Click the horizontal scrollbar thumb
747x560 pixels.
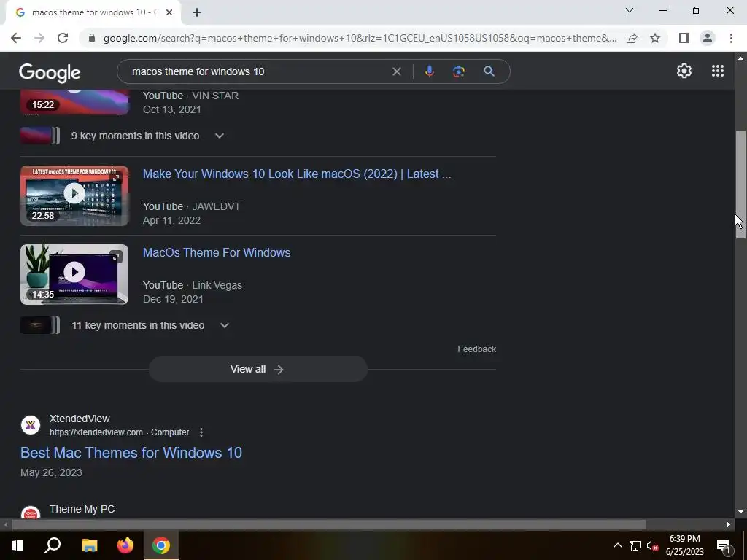(x=329, y=525)
